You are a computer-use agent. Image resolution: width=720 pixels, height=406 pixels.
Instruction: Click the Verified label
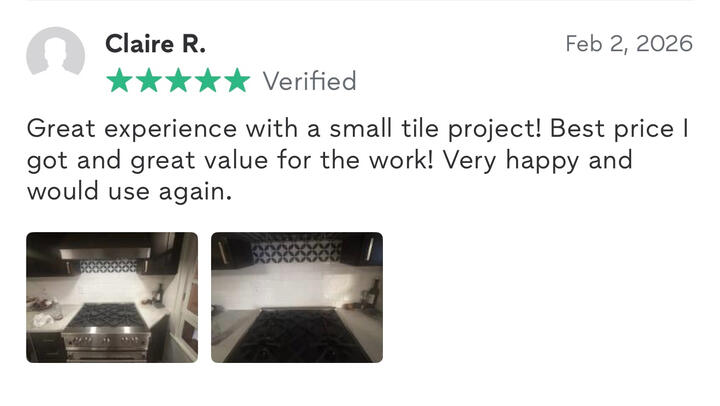click(309, 81)
